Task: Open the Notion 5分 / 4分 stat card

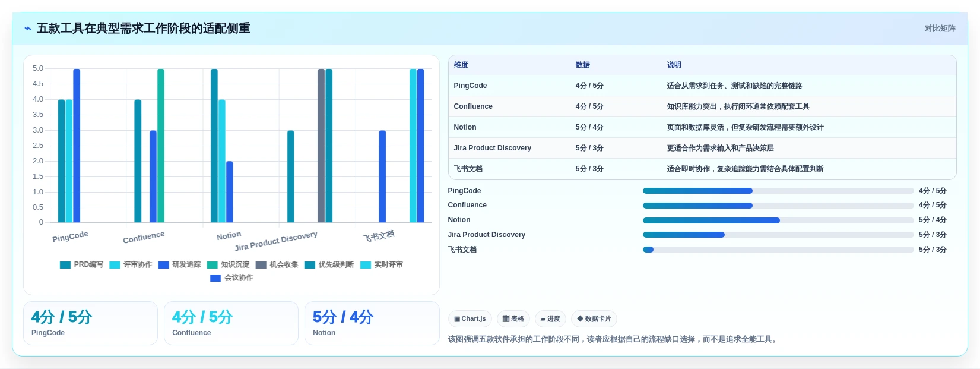Action: (372, 323)
